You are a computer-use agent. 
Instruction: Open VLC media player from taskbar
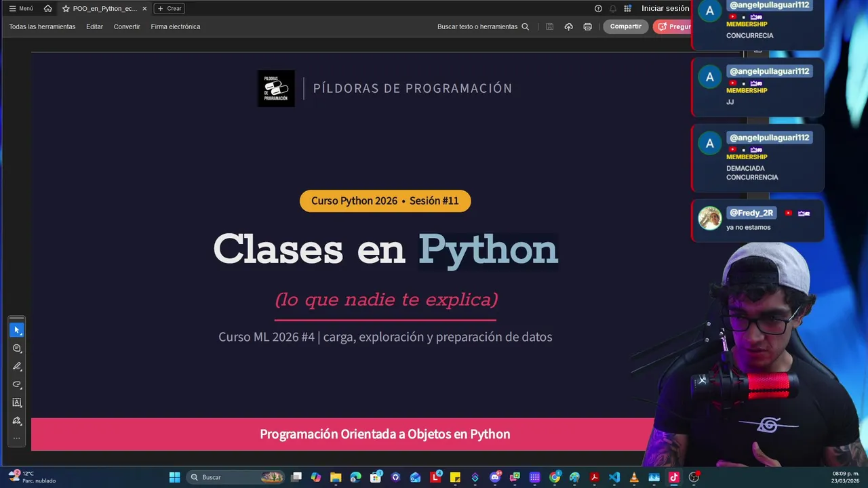634,477
